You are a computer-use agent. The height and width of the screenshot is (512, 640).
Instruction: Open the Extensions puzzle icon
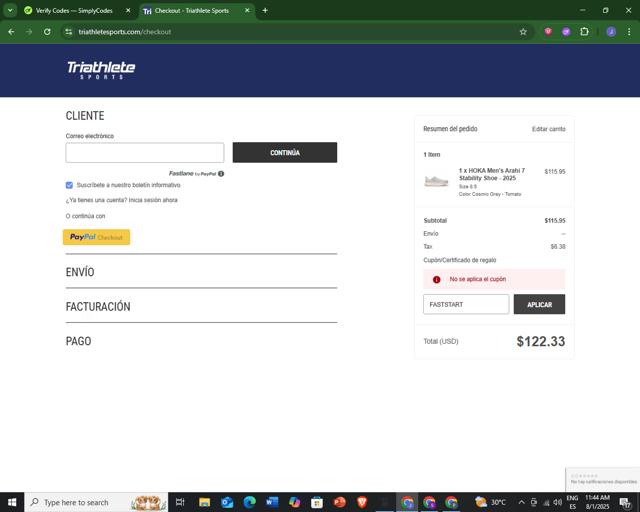tap(584, 31)
